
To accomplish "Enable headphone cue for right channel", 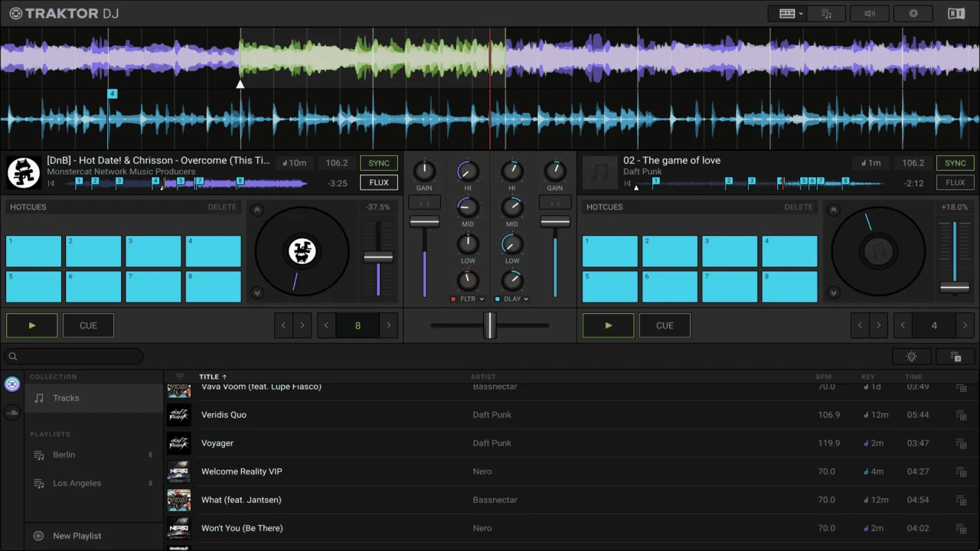I will pyautogui.click(x=555, y=203).
